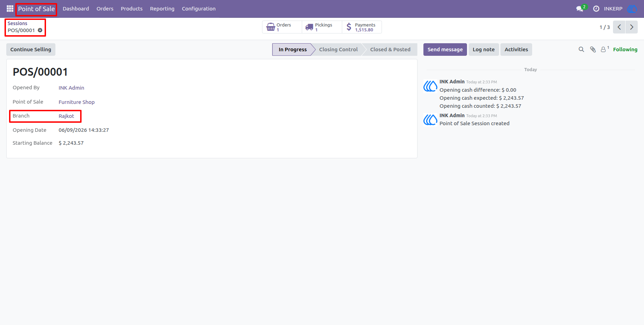Image resolution: width=644 pixels, height=325 pixels.
Task: Click the user avatar in the top bar
Action: coord(632,9)
